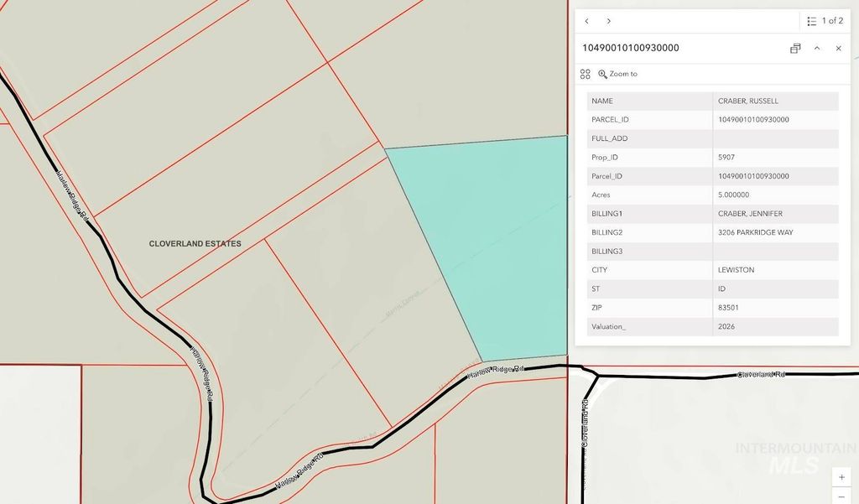
Task: Click the Cloverland Rd label on the map
Action: click(761, 374)
